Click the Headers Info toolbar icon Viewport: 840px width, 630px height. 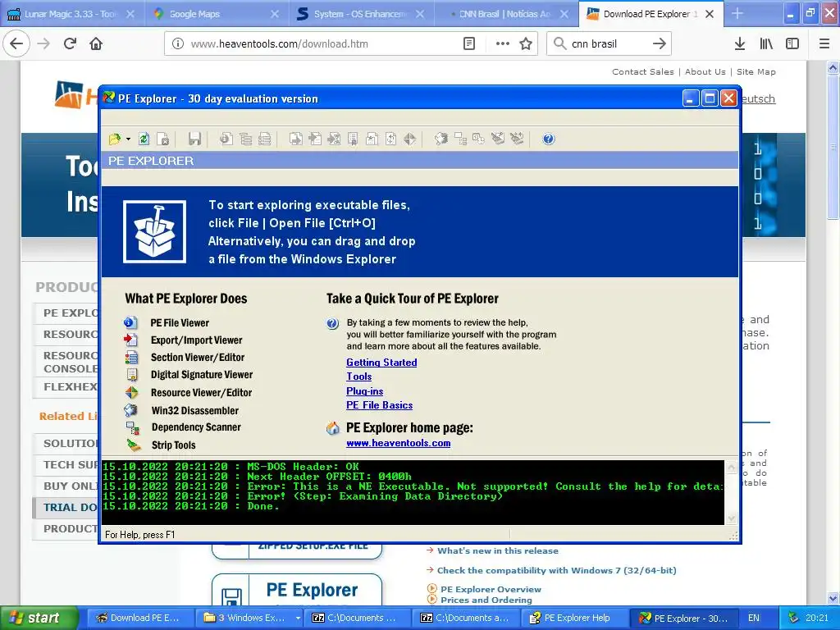coord(226,139)
